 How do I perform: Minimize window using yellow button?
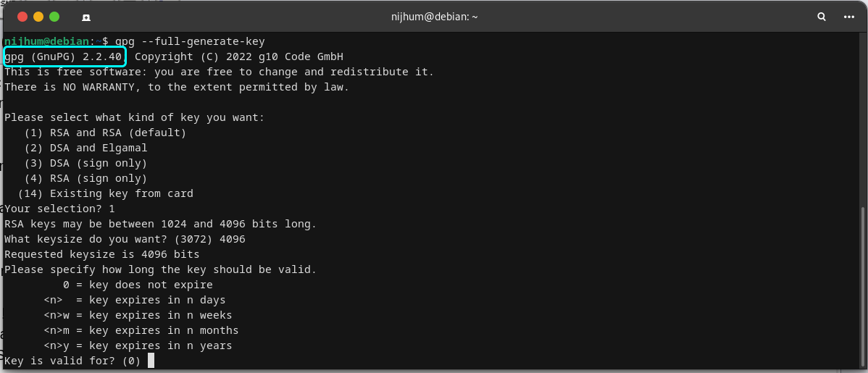coord(38,17)
